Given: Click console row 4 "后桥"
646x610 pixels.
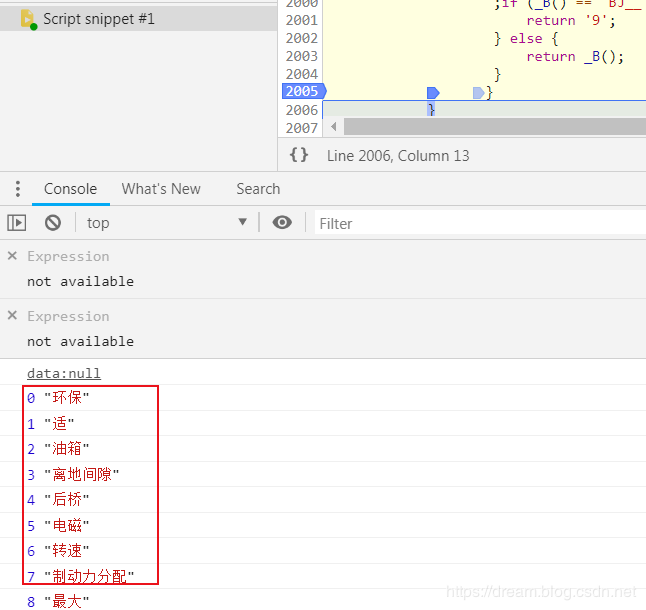Looking at the screenshot, I should (323, 500).
